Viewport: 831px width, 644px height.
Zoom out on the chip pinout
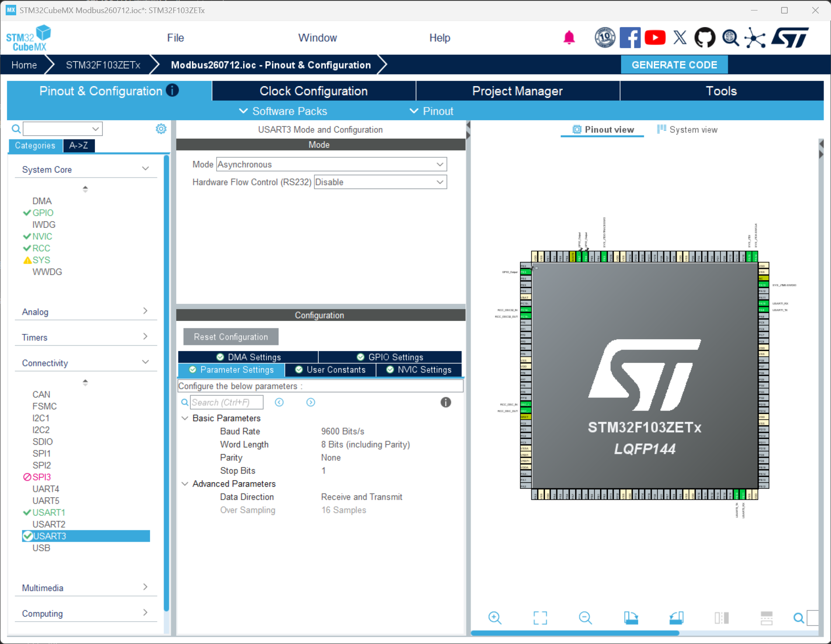(x=585, y=618)
